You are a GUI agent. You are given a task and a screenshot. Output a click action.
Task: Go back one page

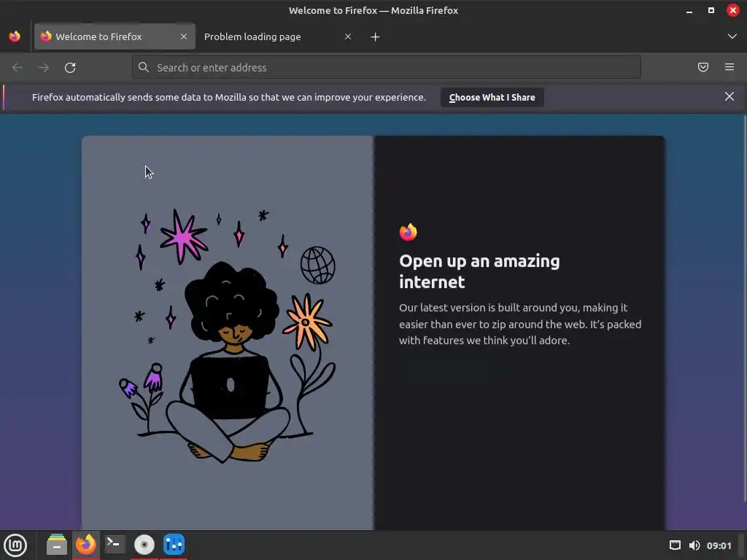point(18,68)
